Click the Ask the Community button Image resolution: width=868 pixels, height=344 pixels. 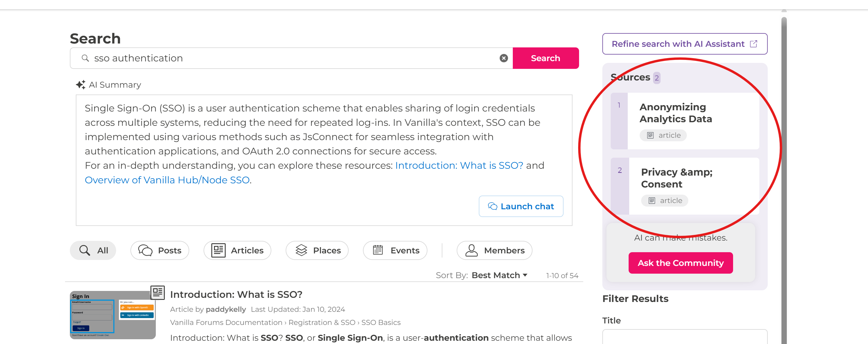(x=680, y=263)
